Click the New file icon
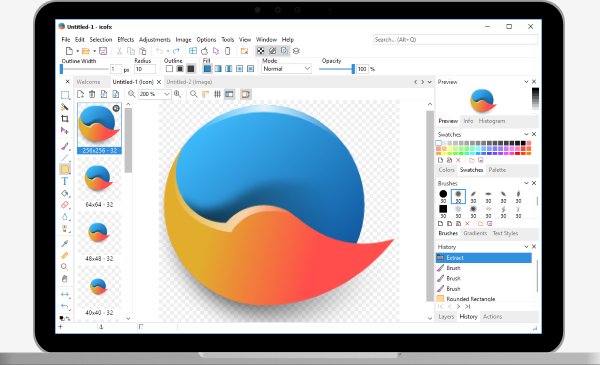The image size is (600, 365). pyautogui.click(x=69, y=51)
